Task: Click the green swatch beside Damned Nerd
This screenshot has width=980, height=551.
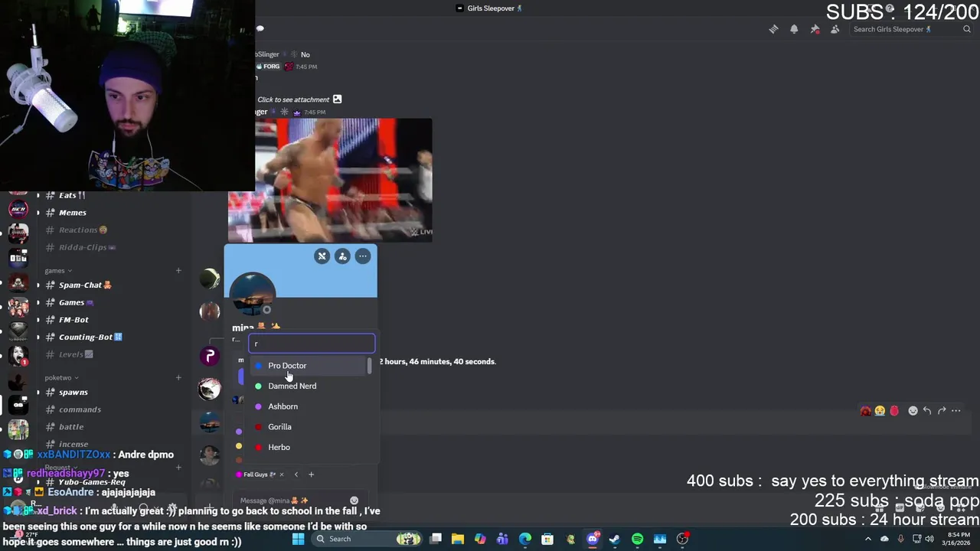Action: click(258, 386)
